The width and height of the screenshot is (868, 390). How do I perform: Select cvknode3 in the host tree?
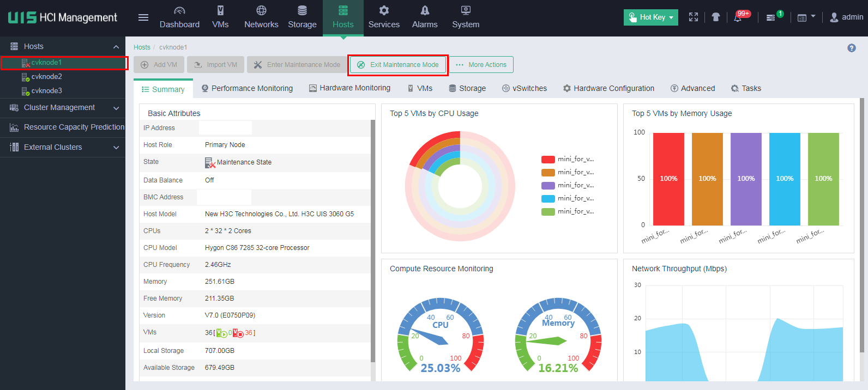click(46, 91)
